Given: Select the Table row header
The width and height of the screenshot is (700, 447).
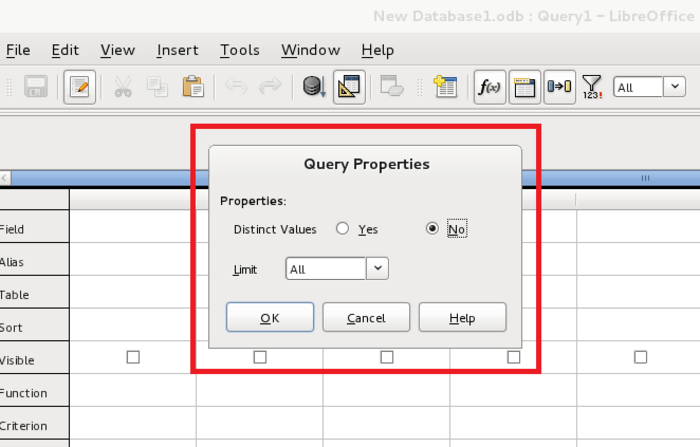Looking at the screenshot, I should (x=34, y=292).
